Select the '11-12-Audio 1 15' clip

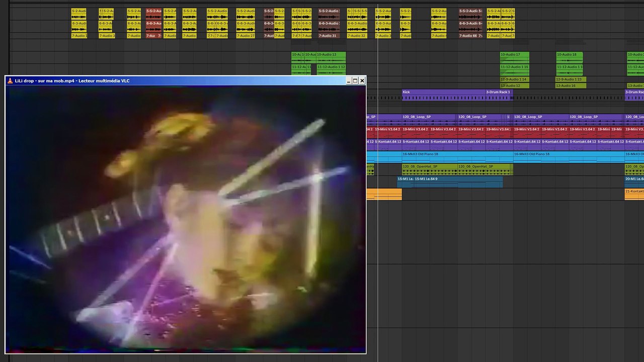tap(514, 69)
